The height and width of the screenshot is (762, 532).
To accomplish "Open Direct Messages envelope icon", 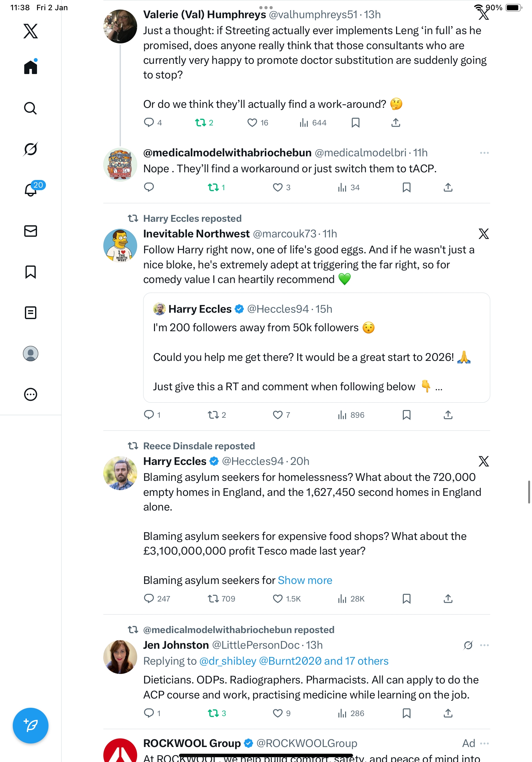I will pyautogui.click(x=31, y=231).
